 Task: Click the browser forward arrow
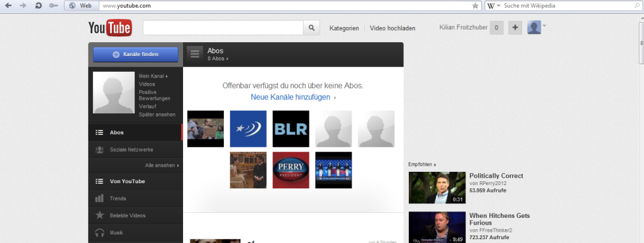[x=23, y=6]
